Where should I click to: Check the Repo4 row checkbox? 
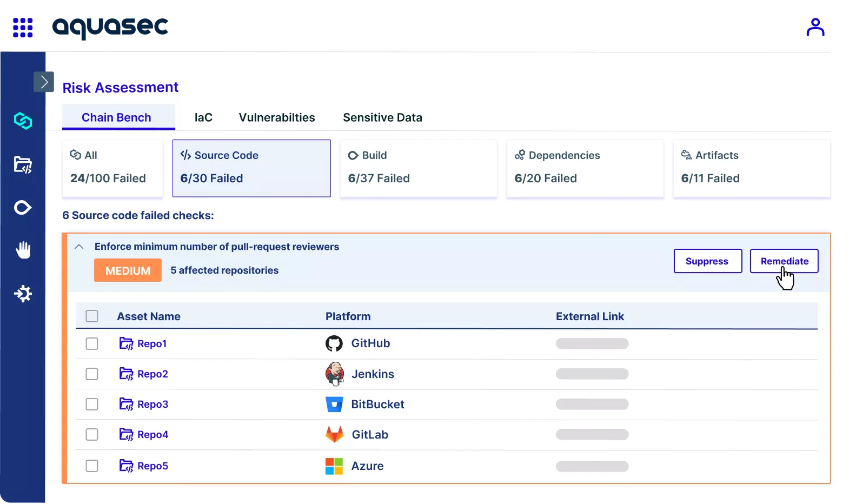[92, 434]
